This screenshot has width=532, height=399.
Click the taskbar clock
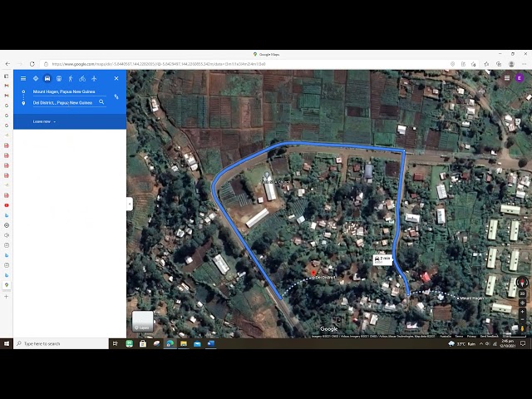pyautogui.click(x=508, y=343)
